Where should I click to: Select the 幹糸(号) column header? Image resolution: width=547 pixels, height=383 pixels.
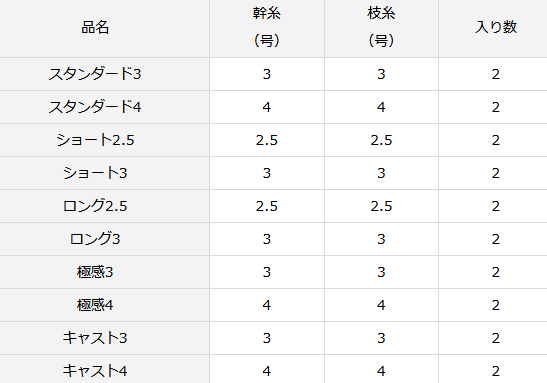(x=267, y=27)
